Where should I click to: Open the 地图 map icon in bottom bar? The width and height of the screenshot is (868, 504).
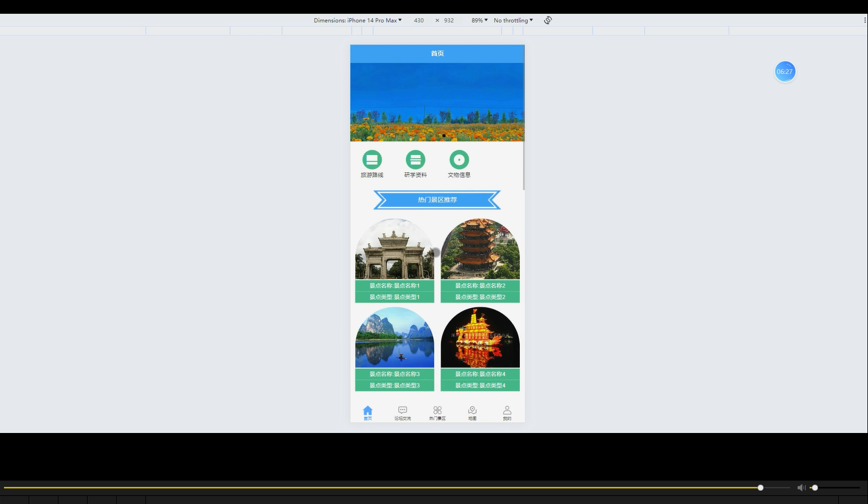(472, 409)
